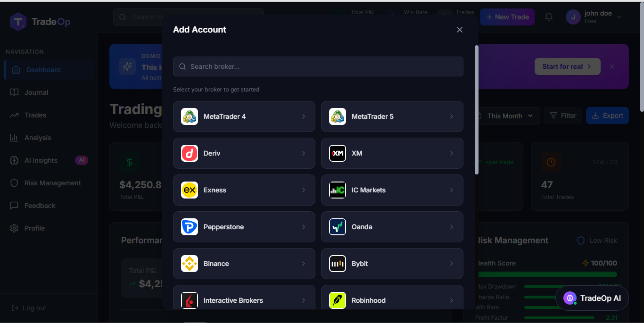Open notifications via the bell icon
Image resolution: width=644 pixels, height=323 pixels.
(x=549, y=17)
